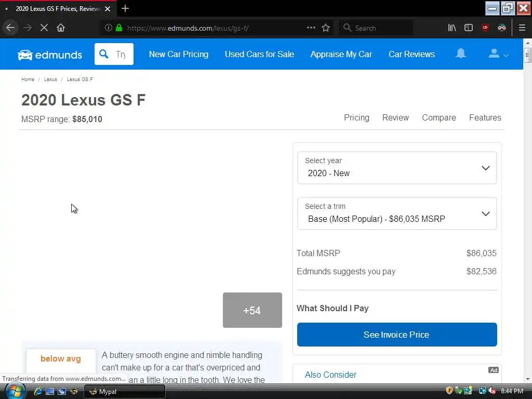Screen dimensions: 532x399
Task: Expand the Select a trim dropdown
Action: (x=397, y=214)
